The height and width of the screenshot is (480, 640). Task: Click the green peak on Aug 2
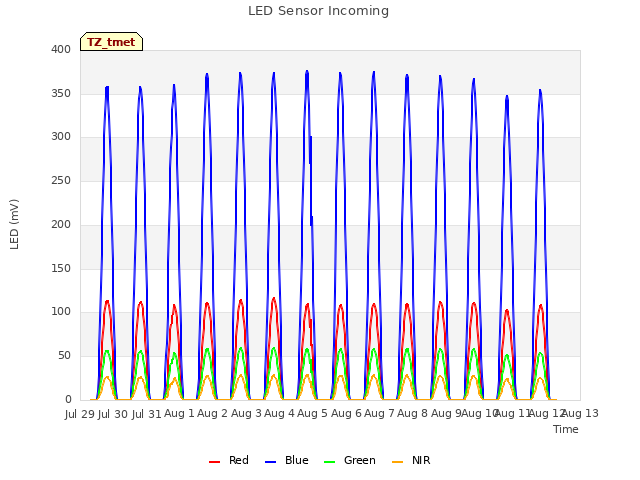tap(207, 349)
